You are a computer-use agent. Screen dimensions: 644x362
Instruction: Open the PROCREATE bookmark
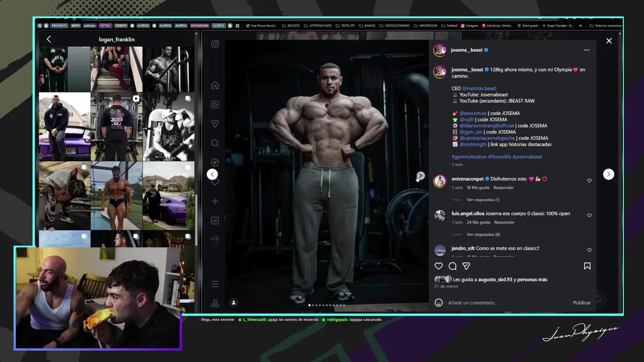[59, 26]
